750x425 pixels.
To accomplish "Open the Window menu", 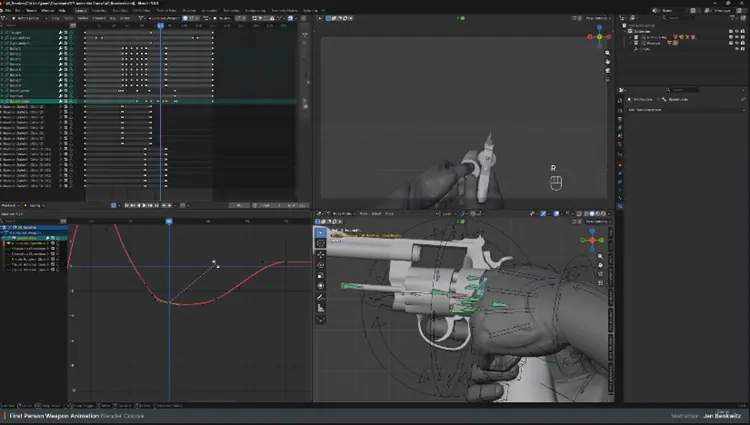I will click(x=48, y=10).
